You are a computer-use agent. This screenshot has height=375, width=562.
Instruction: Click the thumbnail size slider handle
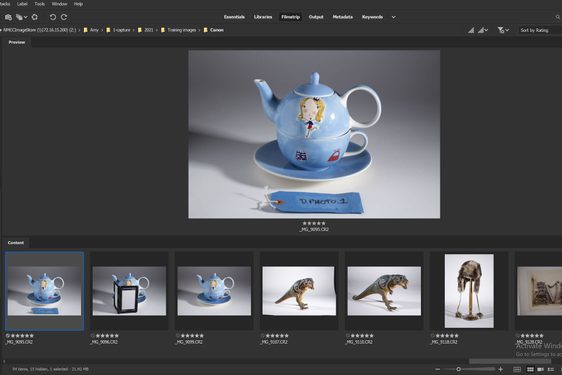tap(458, 369)
